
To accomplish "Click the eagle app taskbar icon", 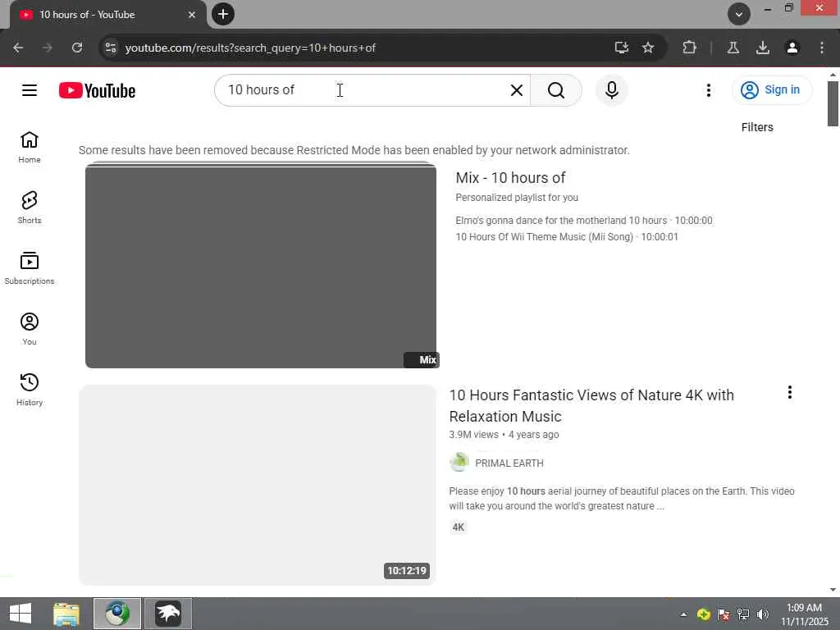I will 167,614.
